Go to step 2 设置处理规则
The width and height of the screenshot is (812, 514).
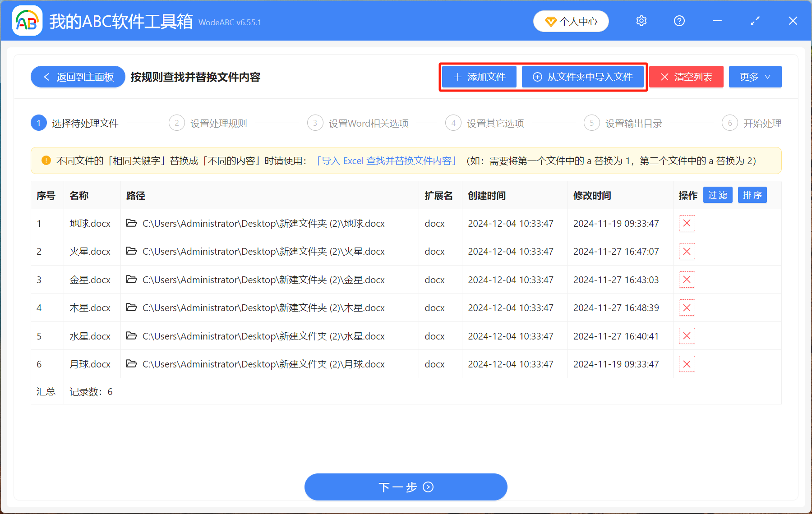[208, 123]
